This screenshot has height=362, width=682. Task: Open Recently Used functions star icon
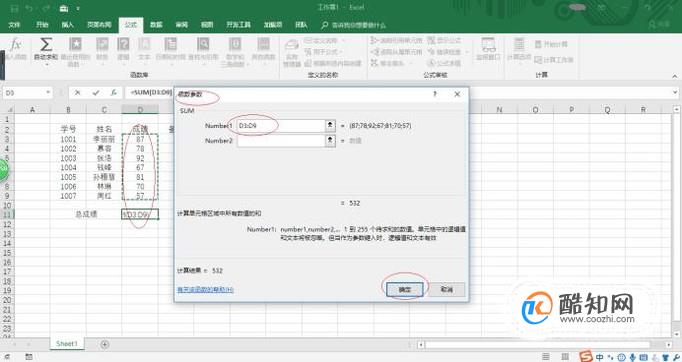pyautogui.click(x=75, y=45)
